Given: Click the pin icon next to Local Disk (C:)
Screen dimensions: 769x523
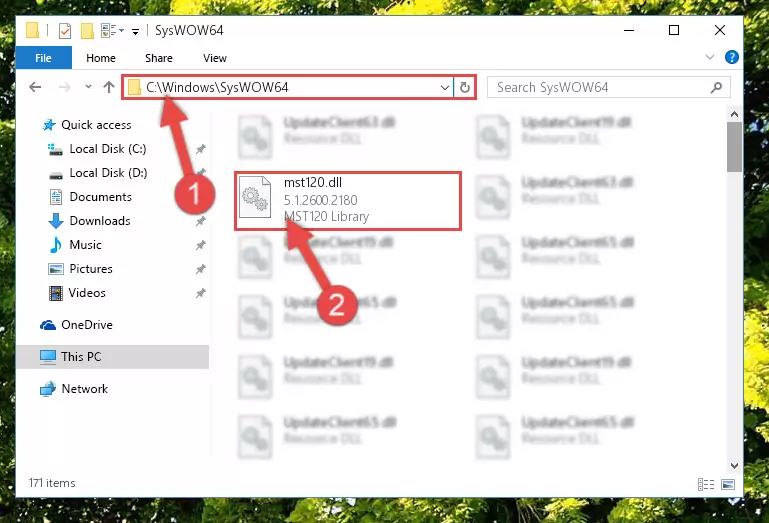Looking at the screenshot, I should tap(201, 149).
